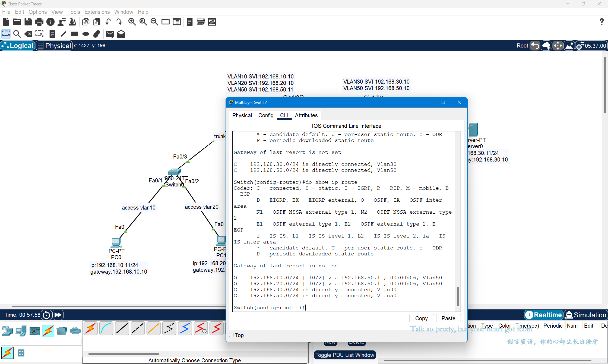Open the Config tab in Switch1 window
The image size is (608, 364).
click(x=266, y=115)
